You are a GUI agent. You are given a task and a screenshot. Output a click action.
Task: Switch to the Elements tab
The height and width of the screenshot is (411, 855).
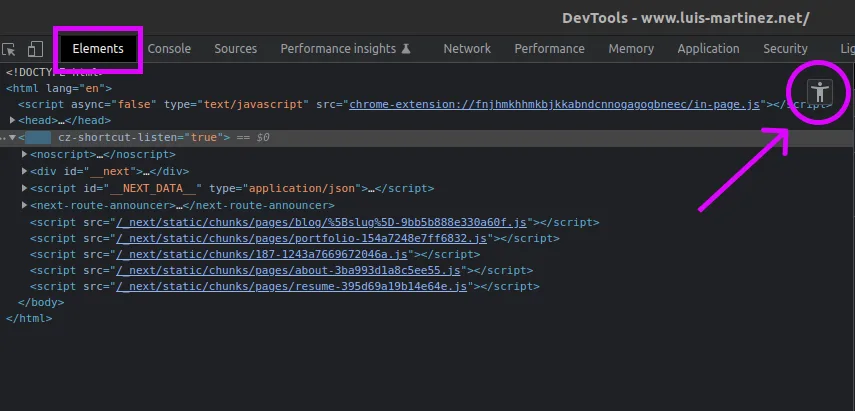point(98,49)
